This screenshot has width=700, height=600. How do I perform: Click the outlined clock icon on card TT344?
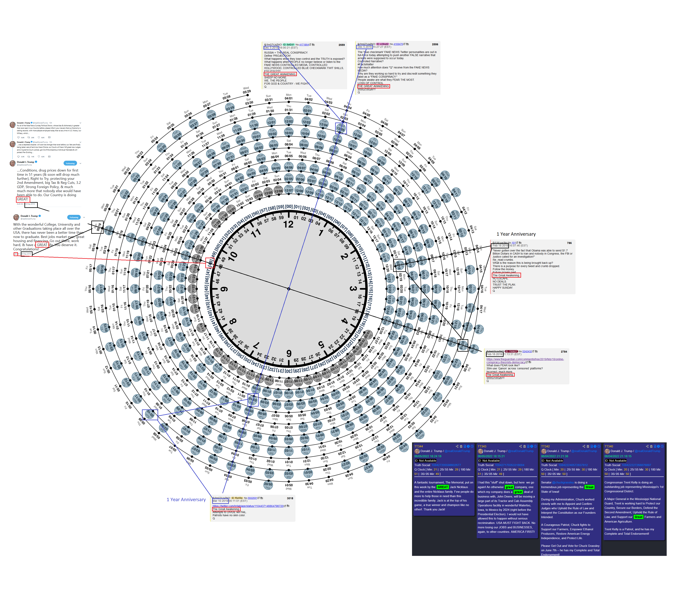[x=472, y=446]
